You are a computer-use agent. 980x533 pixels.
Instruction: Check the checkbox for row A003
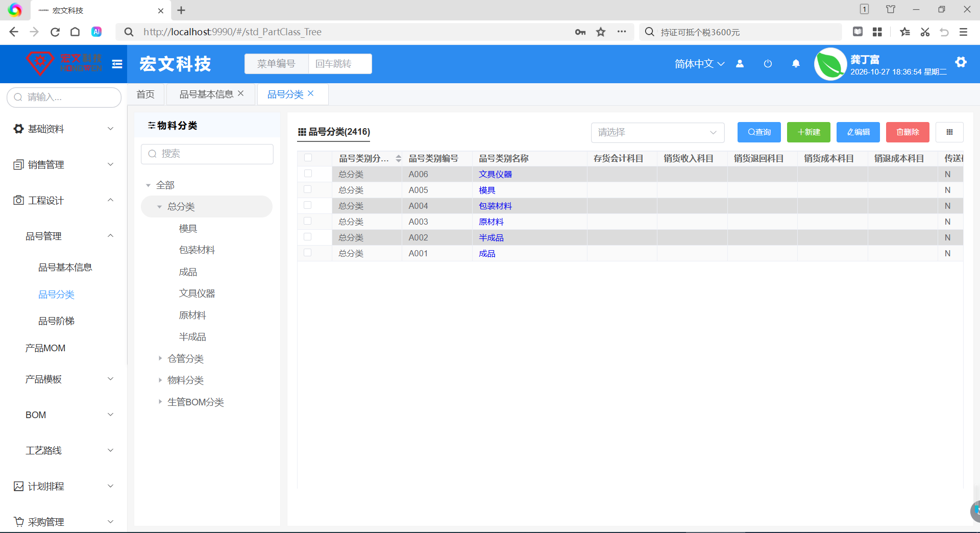pos(308,221)
